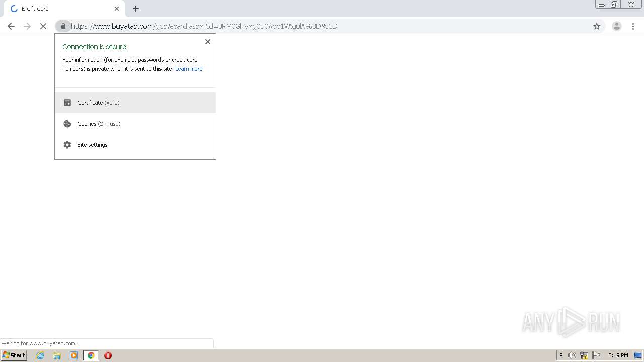Viewport: 644px width, 362px height.
Task: Open the volume speaker tray icon
Action: [572, 355]
